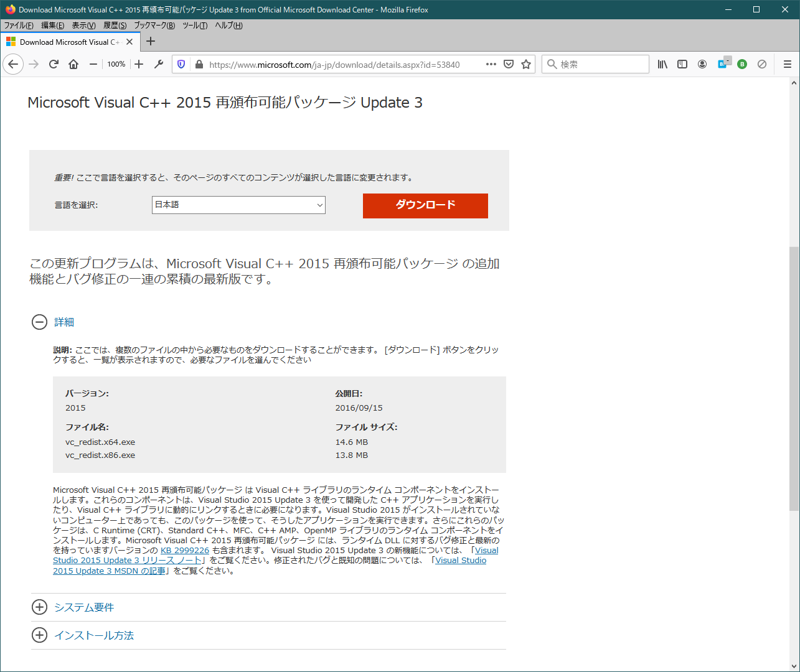
Task: Open the Firefox hamburger menu
Action: click(x=788, y=64)
